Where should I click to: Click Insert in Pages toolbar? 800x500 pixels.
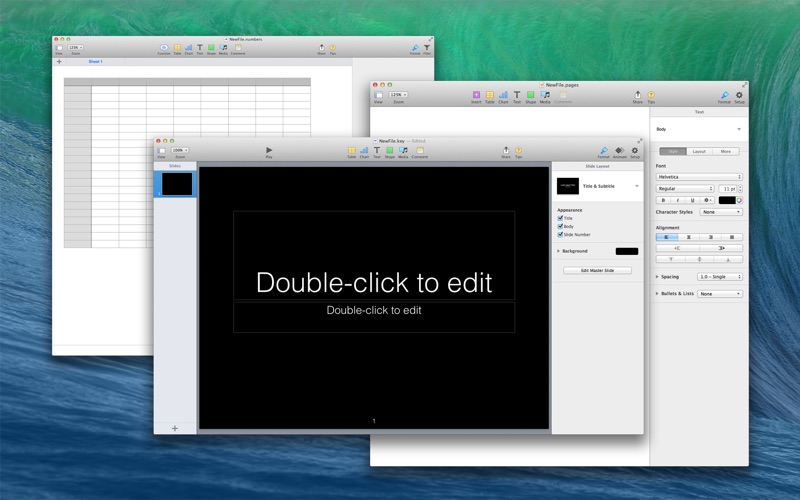tap(476, 95)
